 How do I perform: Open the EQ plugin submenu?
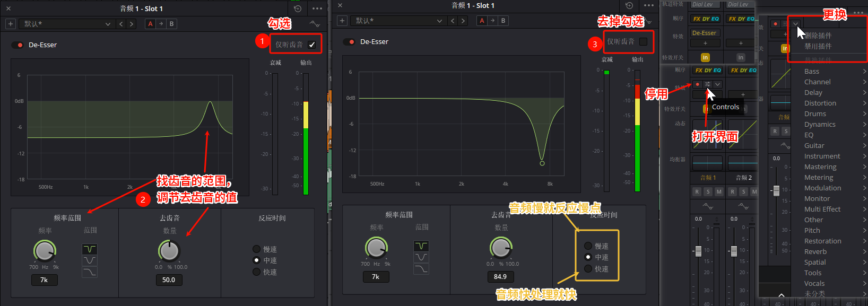(835, 135)
